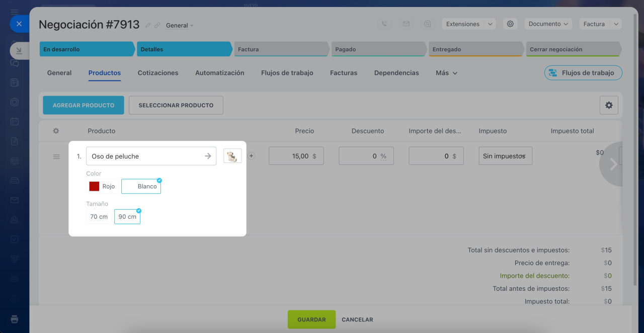The height and width of the screenshot is (333, 644).
Task: Expand the Más tab menu
Action: [x=447, y=73]
